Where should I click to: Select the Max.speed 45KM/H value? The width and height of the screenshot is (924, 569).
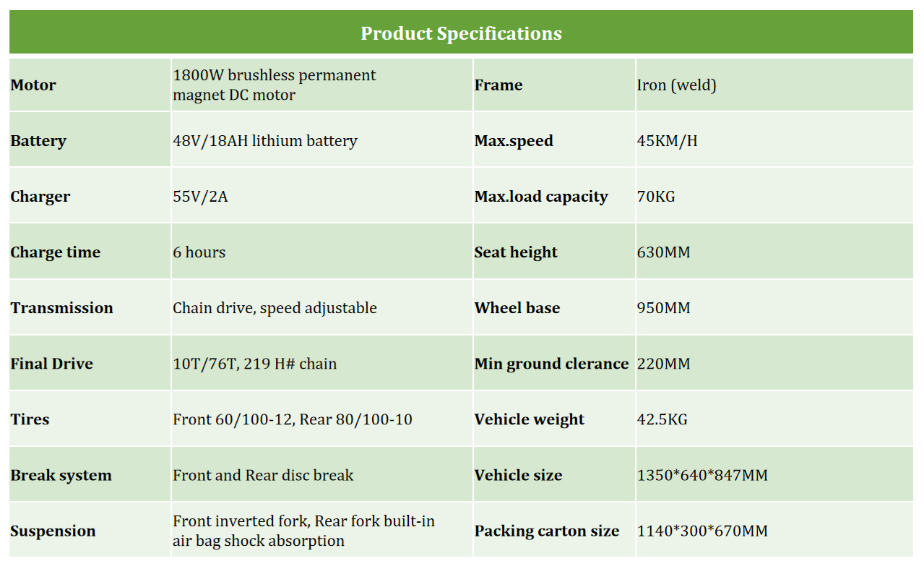[x=667, y=141]
